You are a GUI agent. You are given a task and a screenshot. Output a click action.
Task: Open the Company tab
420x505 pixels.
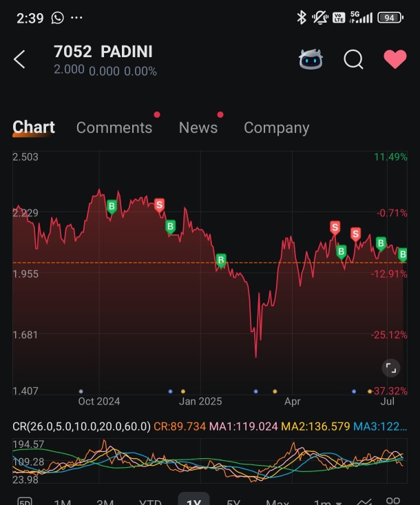pos(277,128)
